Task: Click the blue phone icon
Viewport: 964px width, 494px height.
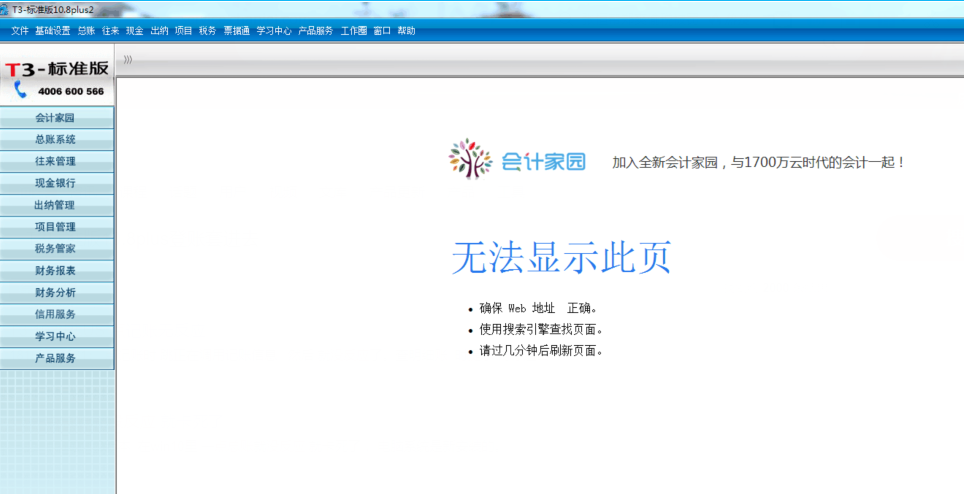Action: tap(20, 90)
